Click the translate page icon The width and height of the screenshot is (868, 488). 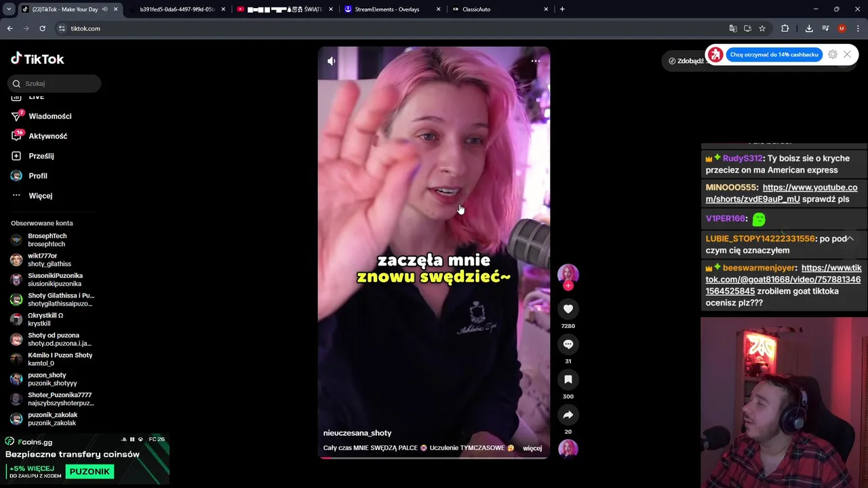pyautogui.click(x=733, y=28)
